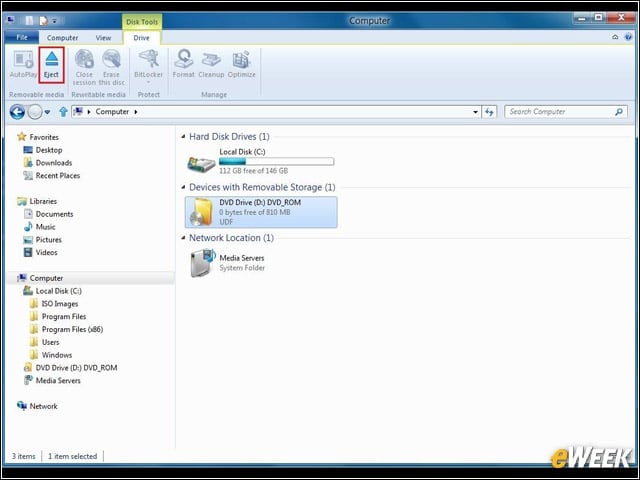The width and height of the screenshot is (640, 480).
Task: Open the File tab
Action: tap(22, 37)
